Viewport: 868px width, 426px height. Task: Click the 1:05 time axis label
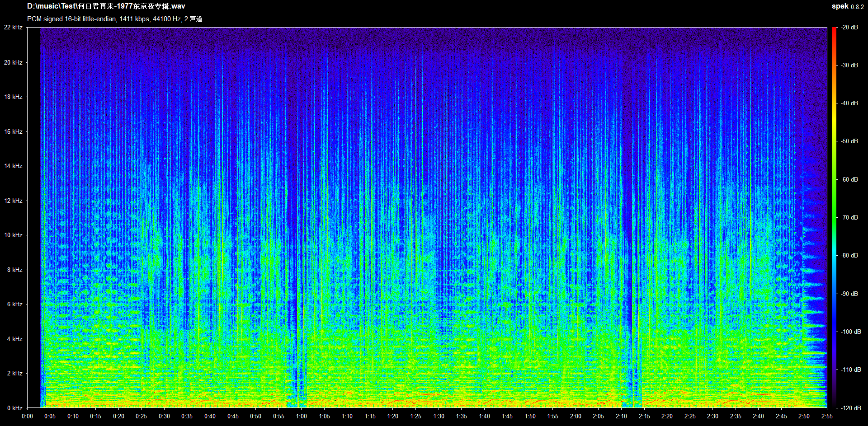[x=324, y=416]
